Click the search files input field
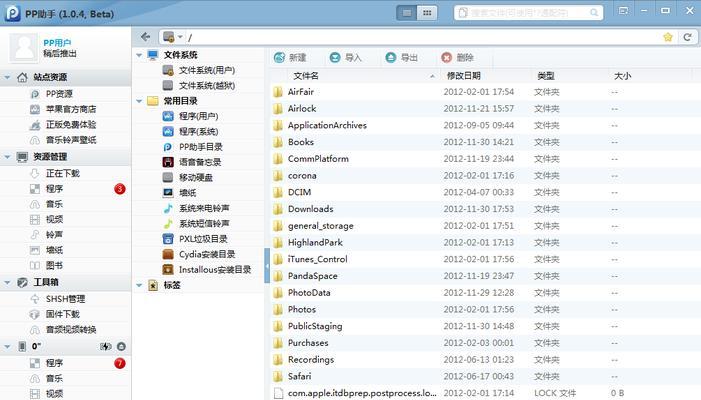This screenshot has height=400, width=701. point(528,13)
